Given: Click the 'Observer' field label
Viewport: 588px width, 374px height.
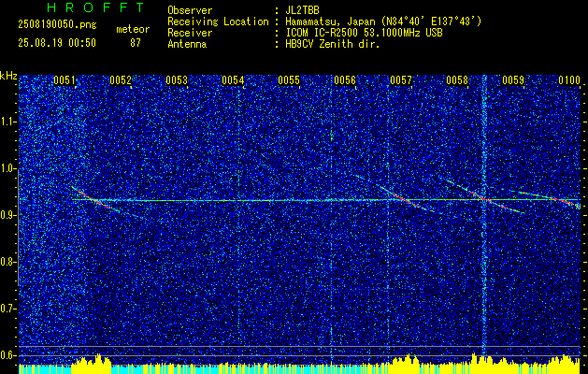Looking at the screenshot, I should 190,10.
